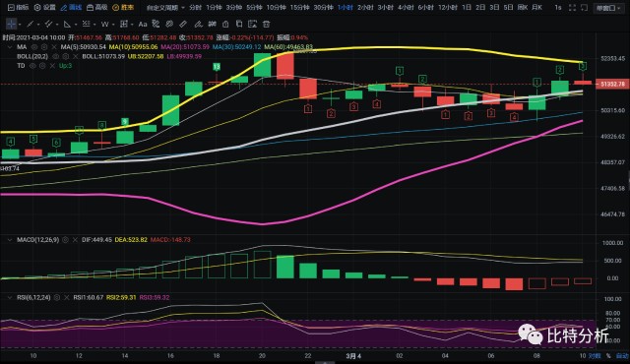Click the save chart image icon
The width and height of the screenshot is (630, 364).
(x=252, y=24)
